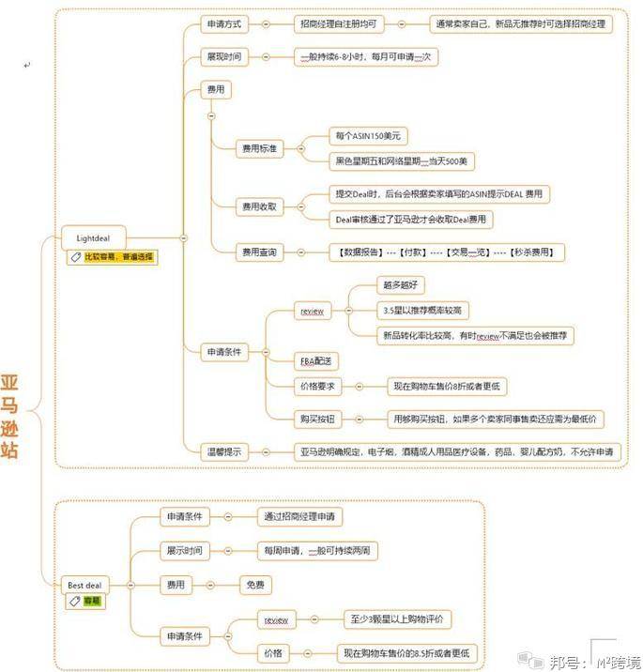Image resolution: width=643 pixels, height=672 pixels.
Task: Collapse the 费用收取 node toggle
Action: point(301,207)
